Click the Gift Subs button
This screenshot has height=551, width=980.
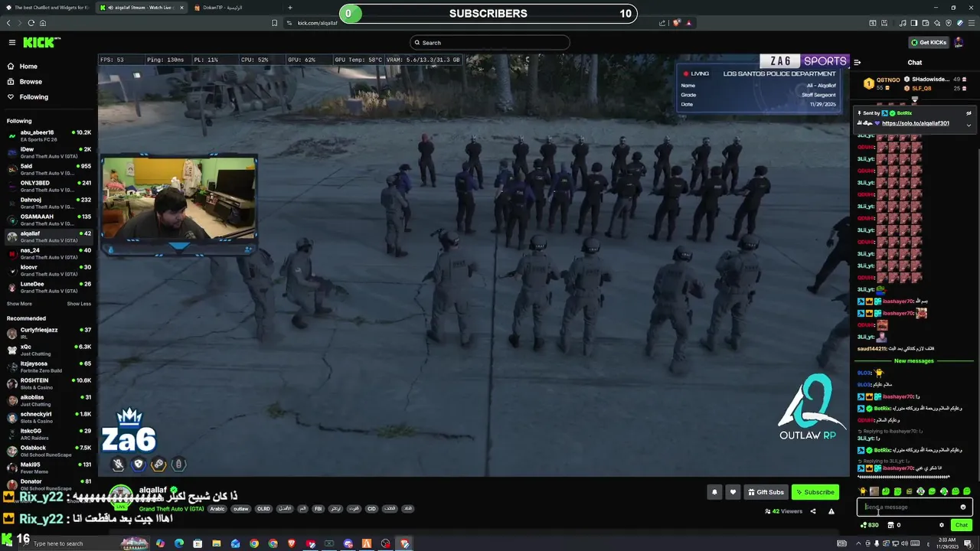pyautogui.click(x=766, y=492)
